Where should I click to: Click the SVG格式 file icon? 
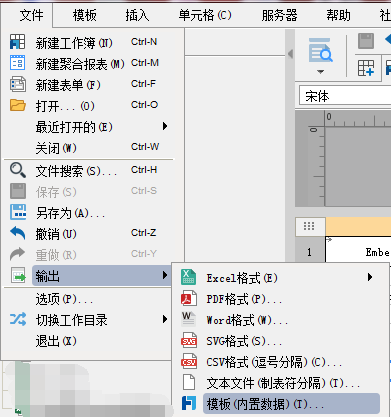(189, 340)
